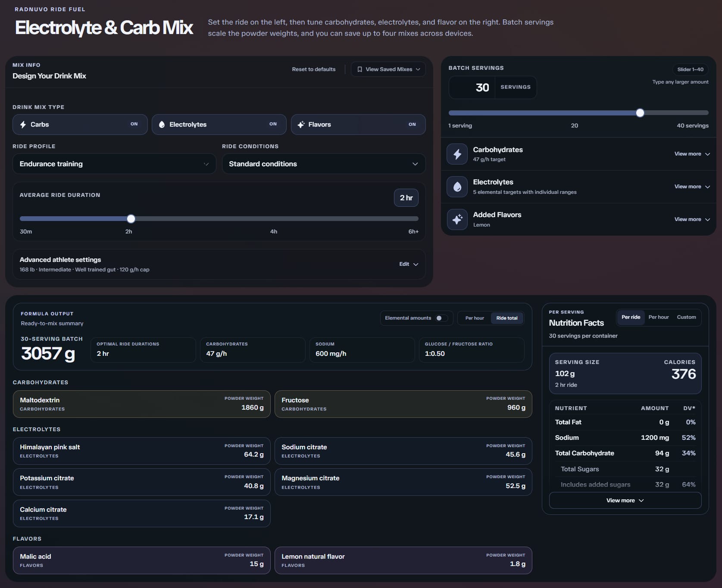This screenshot has width=722, height=588.
Task: Click the droplet icon on Electrolytes toggle
Action: (x=162, y=124)
